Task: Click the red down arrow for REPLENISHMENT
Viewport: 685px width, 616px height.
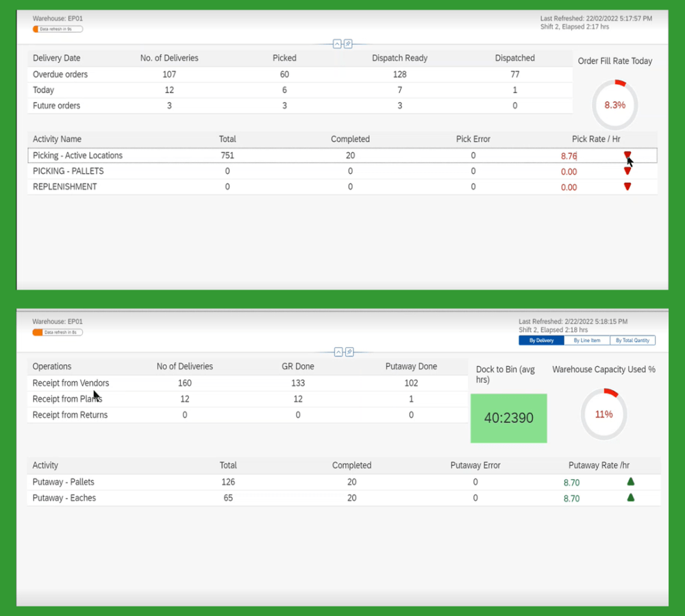Action: pyautogui.click(x=627, y=187)
